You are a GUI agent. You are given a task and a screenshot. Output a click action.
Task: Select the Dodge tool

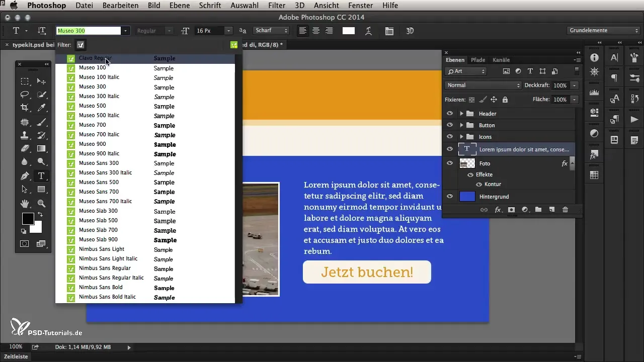tap(42, 161)
